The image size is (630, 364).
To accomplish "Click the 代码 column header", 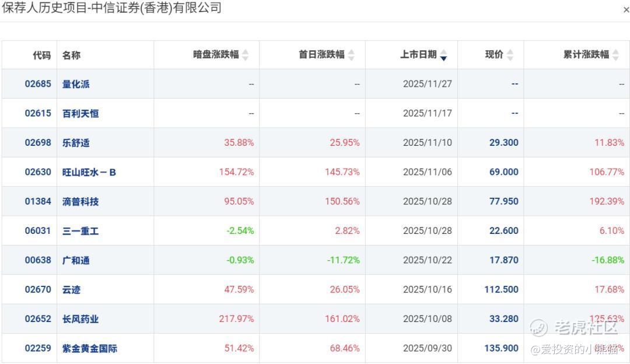I will click(x=42, y=55).
